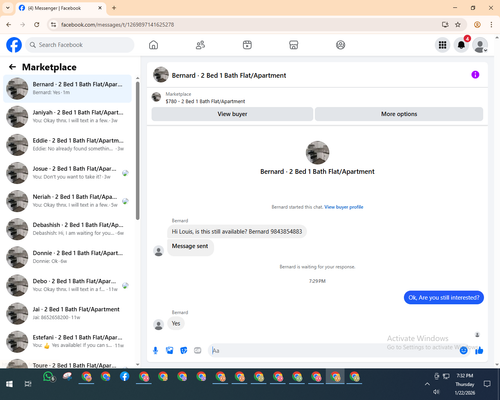Click the chat list scrollbar
This screenshot has width=500, height=400.
(x=137, y=151)
